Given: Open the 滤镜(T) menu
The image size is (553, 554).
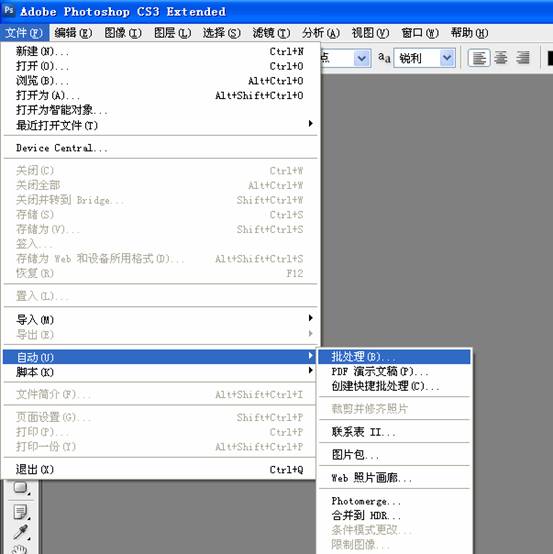Looking at the screenshot, I should point(271,33).
